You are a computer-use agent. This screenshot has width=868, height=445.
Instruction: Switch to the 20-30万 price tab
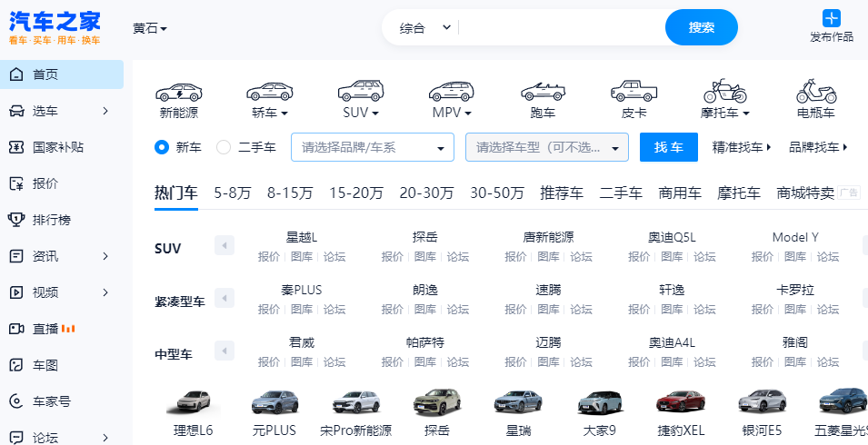(x=427, y=193)
